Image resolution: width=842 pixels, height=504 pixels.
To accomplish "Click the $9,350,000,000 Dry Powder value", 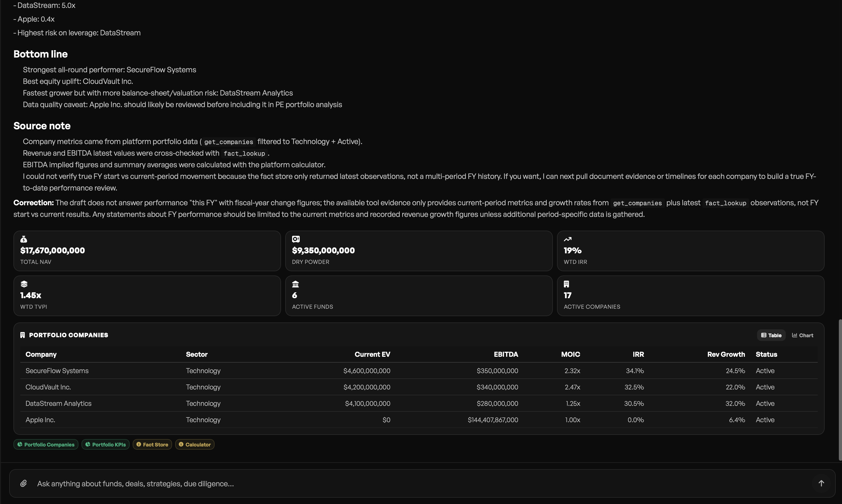I will [x=323, y=250].
